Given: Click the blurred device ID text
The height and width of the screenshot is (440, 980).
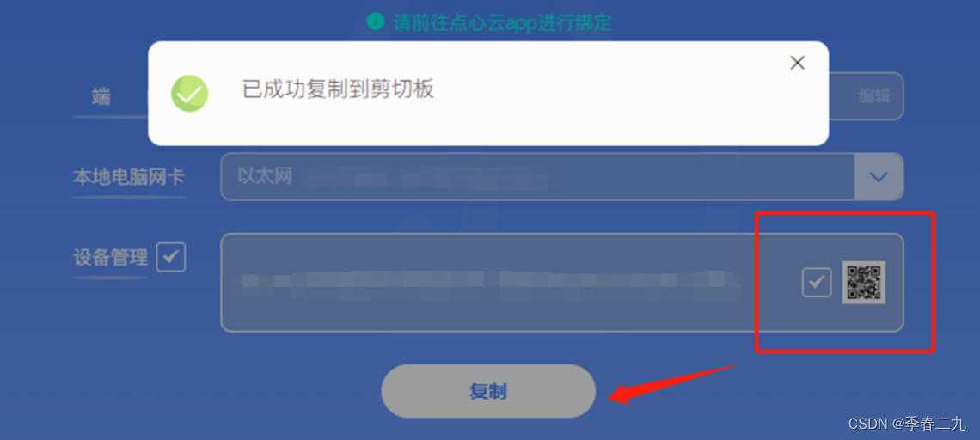Looking at the screenshot, I should [484, 286].
